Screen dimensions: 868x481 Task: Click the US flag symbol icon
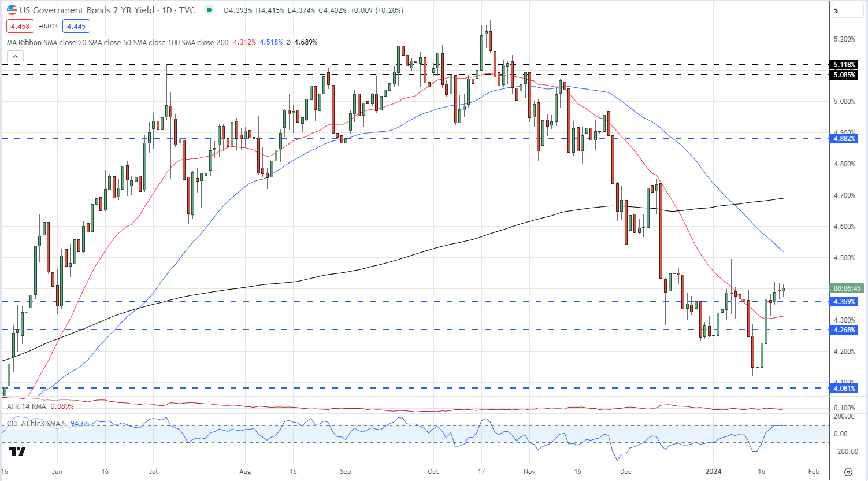tap(12, 10)
